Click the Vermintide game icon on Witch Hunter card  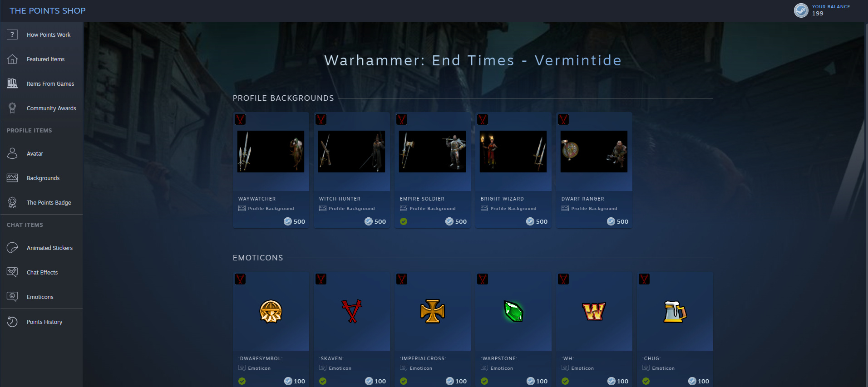click(x=321, y=119)
